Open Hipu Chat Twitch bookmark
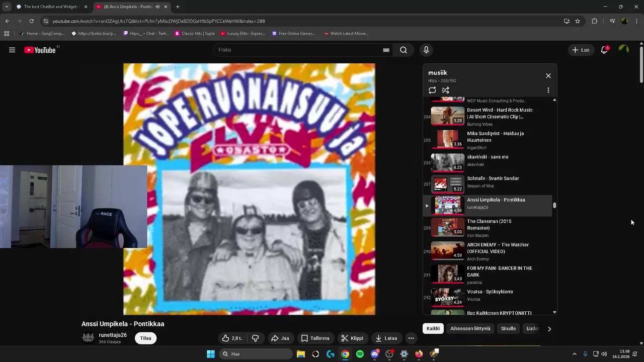 (x=146, y=34)
